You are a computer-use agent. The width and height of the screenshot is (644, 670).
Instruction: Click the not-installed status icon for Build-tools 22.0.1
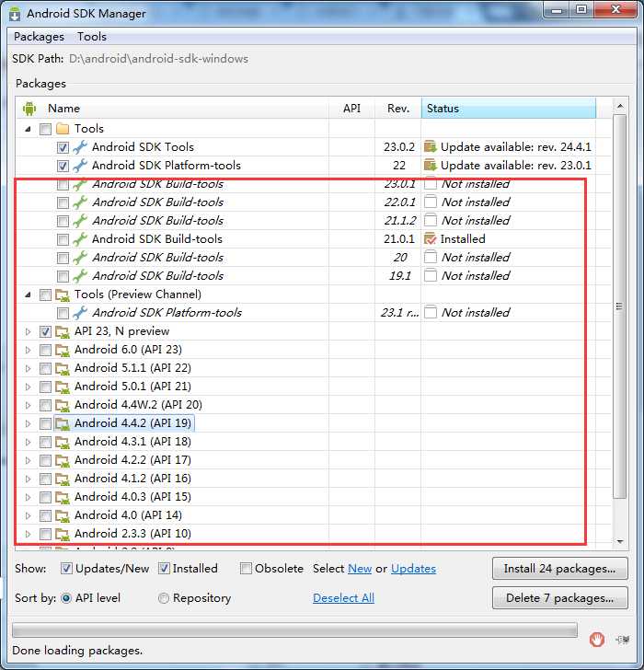[x=431, y=202]
